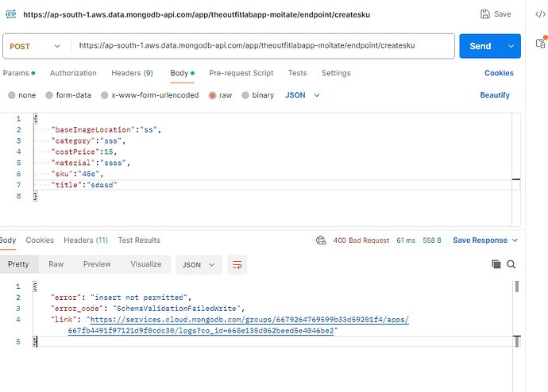Click the HTTP request icon beside URL title
The image size is (548, 392).
click(x=10, y=14)
